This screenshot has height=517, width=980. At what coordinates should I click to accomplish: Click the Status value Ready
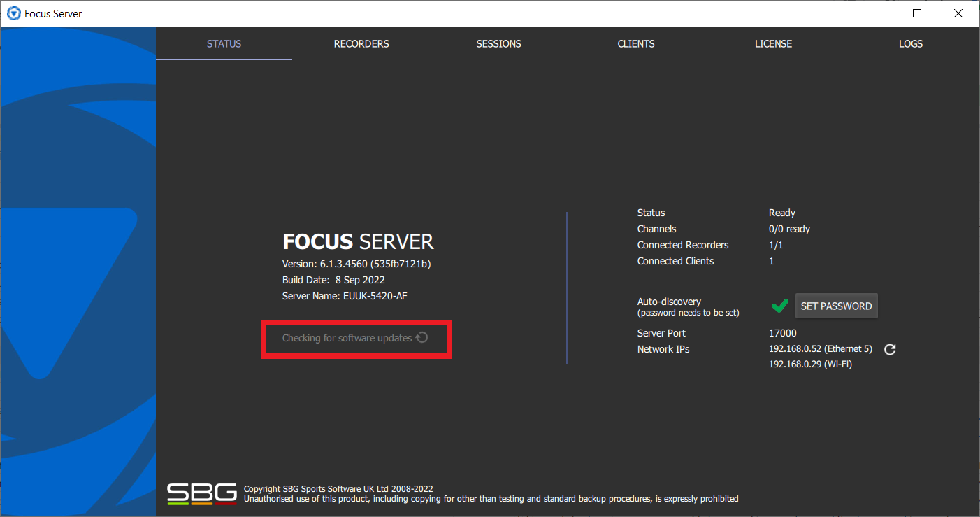pyautogui.click(x=782, y=213)
